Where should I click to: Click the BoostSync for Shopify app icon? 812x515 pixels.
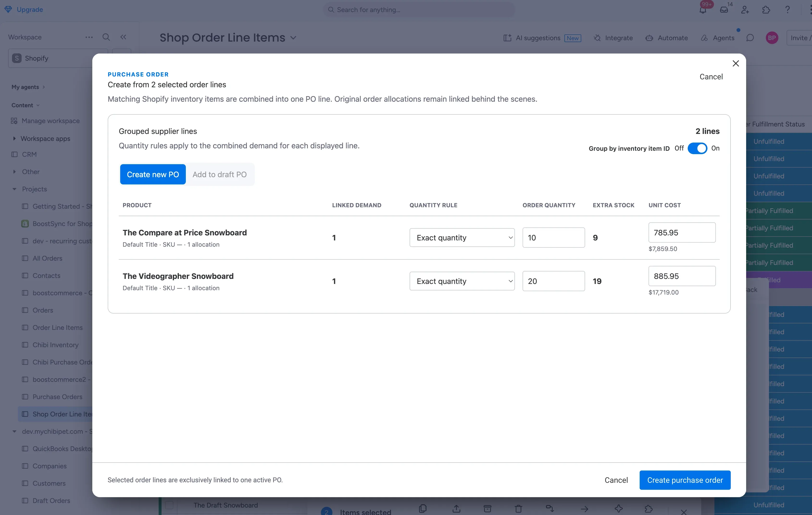tap(25, 224)
